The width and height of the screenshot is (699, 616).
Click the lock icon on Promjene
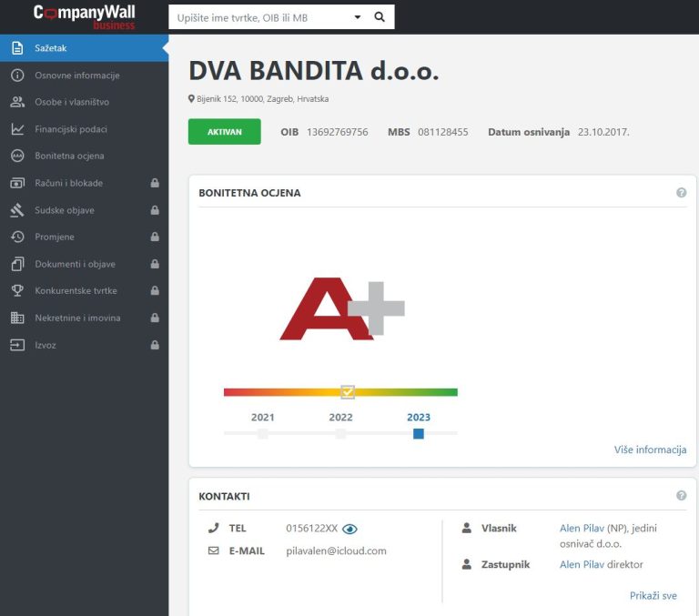point(155,237)
